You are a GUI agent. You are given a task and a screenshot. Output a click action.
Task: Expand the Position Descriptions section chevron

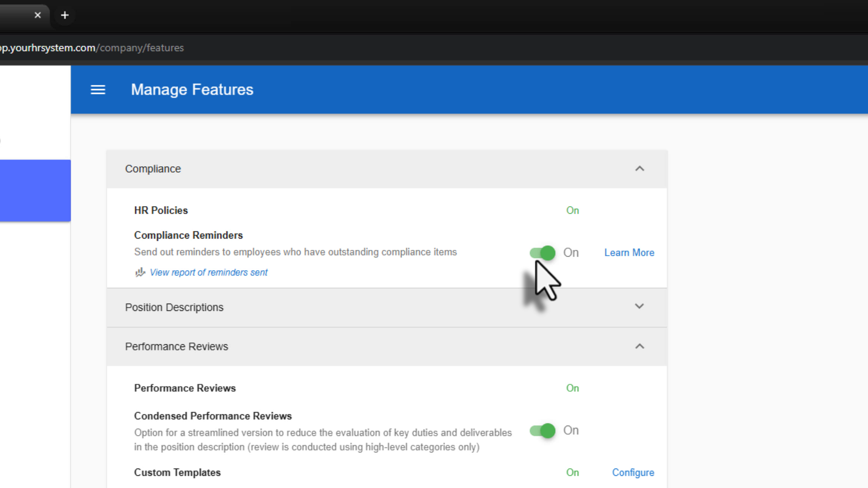639,307
